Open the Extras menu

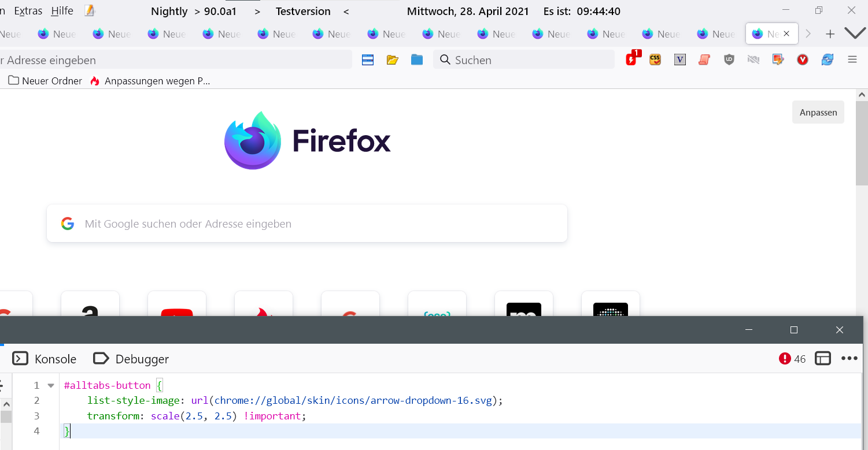[x=28, y=11]
